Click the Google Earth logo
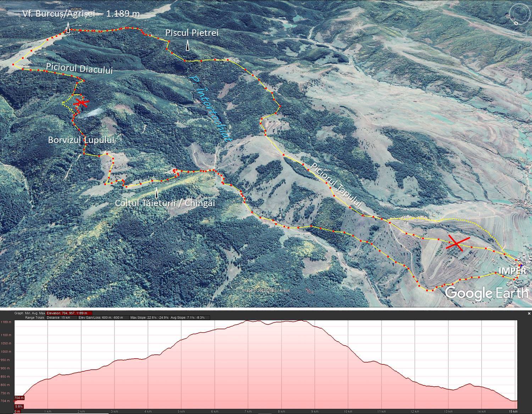 (x=486, y=293)
